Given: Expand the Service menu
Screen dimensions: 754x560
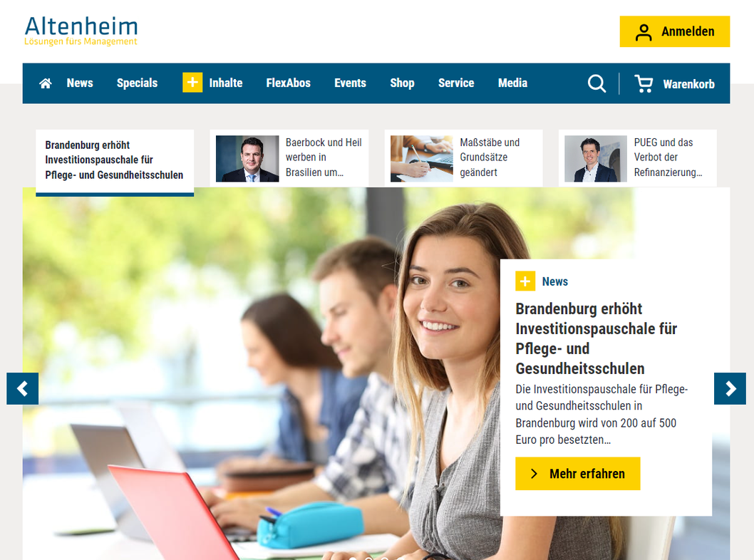Looking at the screenshot, I should click(456, 83).
